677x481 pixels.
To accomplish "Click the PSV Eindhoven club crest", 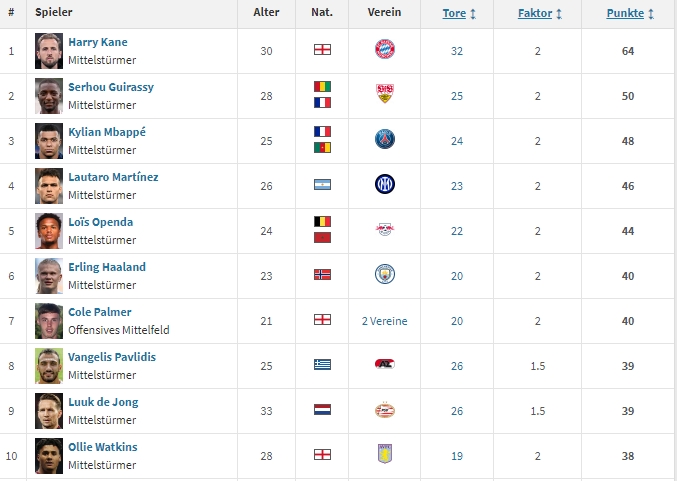I will click(x=385, y=410).
